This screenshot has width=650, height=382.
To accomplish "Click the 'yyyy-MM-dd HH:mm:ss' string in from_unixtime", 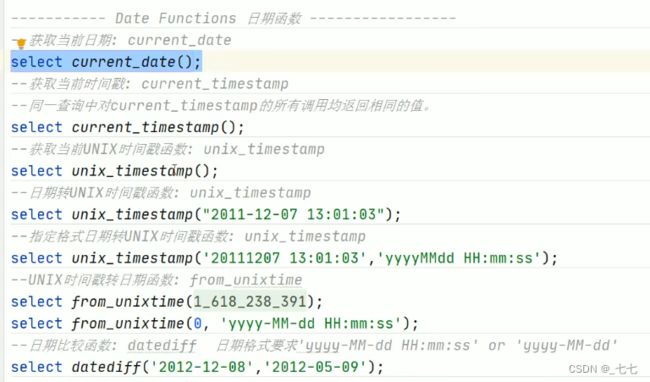I will coord(311,324).
